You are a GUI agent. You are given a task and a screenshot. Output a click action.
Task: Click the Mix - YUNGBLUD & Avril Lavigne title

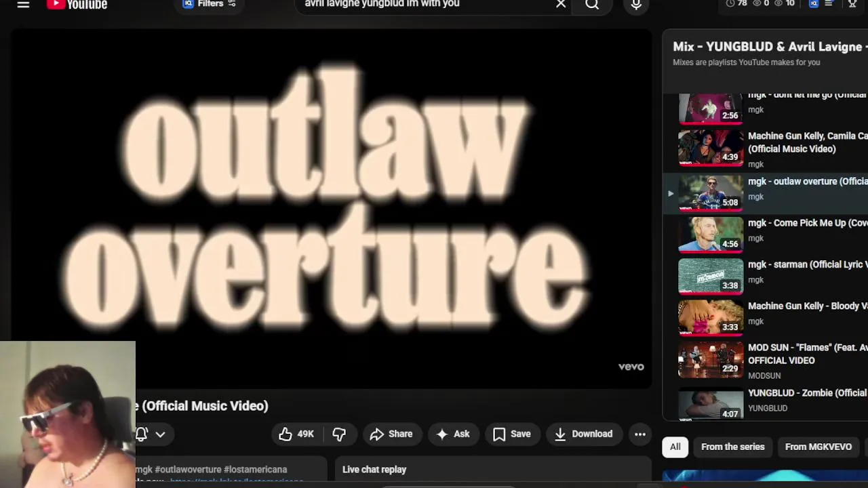tap(770, 47)
